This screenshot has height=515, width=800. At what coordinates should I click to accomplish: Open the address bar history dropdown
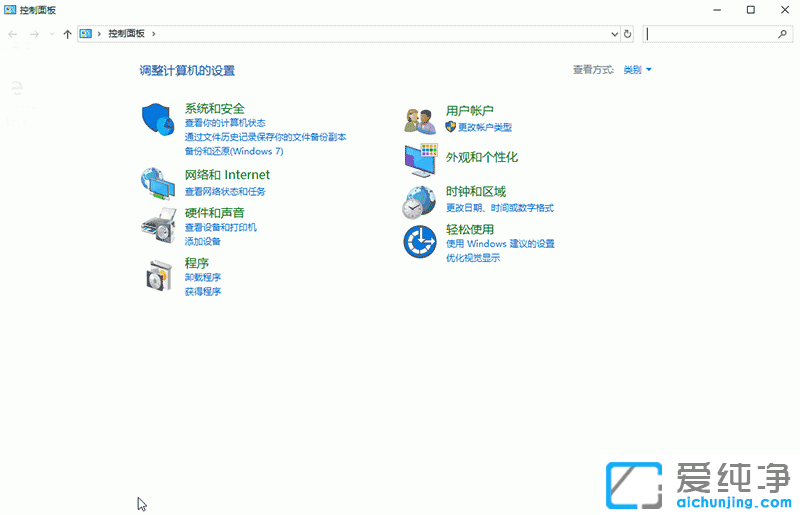click(x=614, y=34)
